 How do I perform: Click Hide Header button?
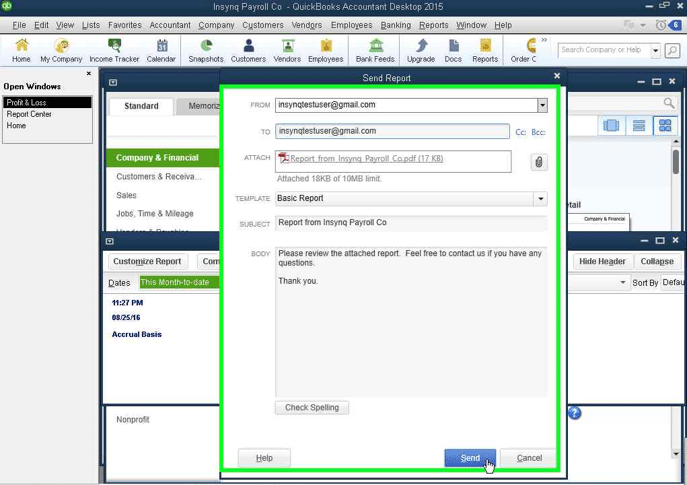coord(602,262)
